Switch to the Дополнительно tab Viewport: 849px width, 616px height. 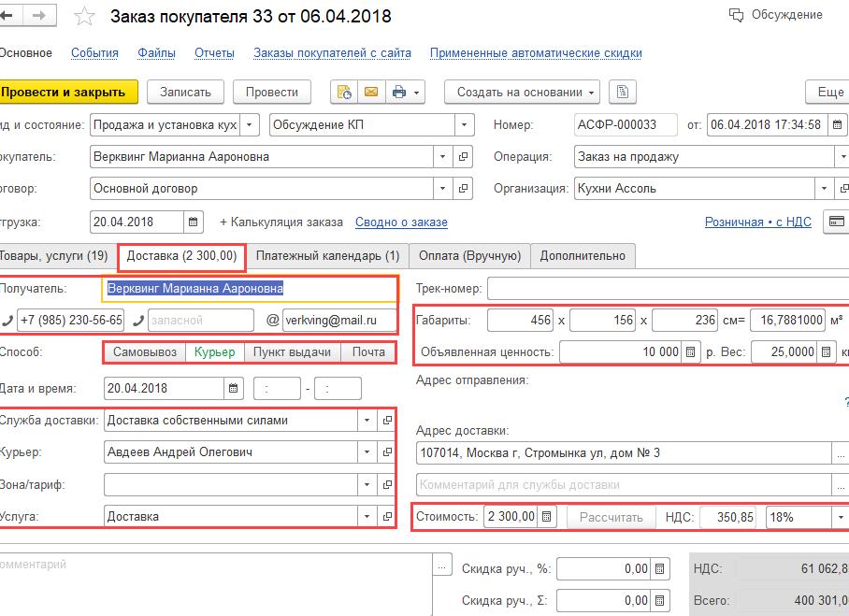pos(583,255)
